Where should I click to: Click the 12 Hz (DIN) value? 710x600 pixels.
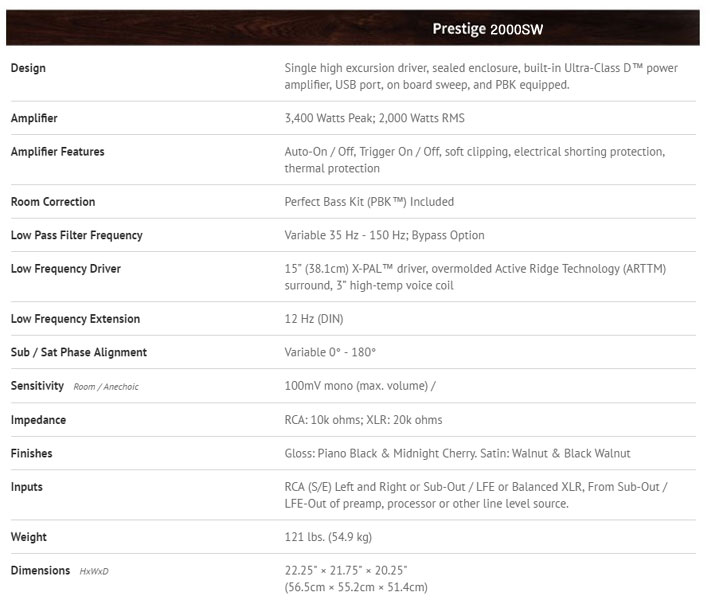(x=314, y=319)
